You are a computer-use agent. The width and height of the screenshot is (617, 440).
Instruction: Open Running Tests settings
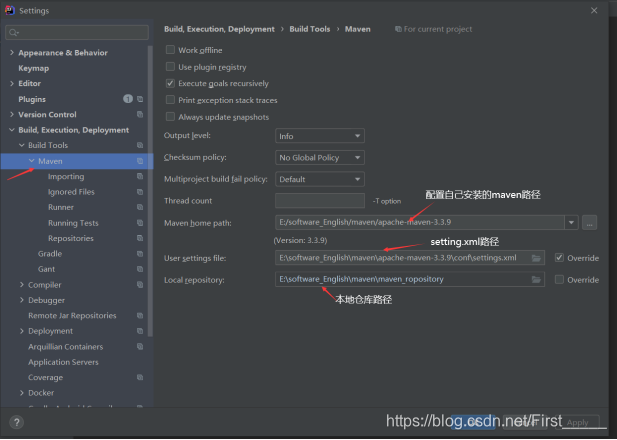coord(73,223)
